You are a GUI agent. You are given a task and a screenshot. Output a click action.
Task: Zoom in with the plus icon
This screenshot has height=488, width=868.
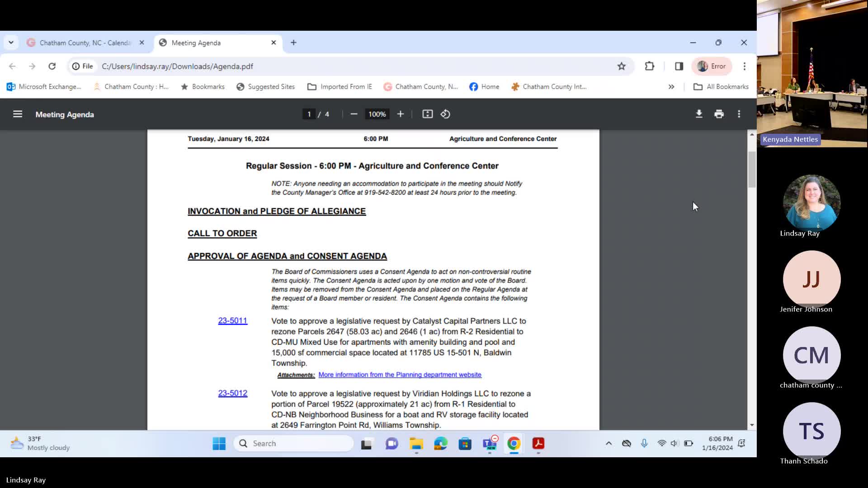coord(400,114)
